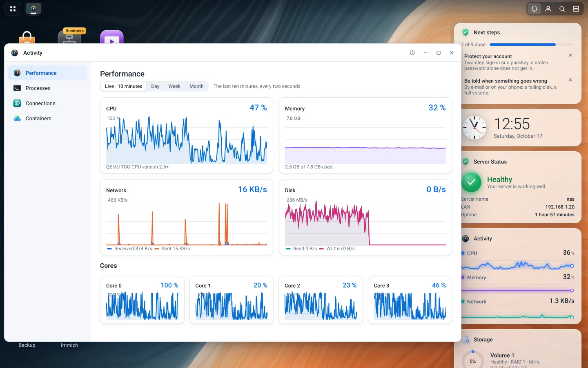This screenshot has height=368, width=588.
Task: Dismiss the Protect your account tip
Action: 570,55
